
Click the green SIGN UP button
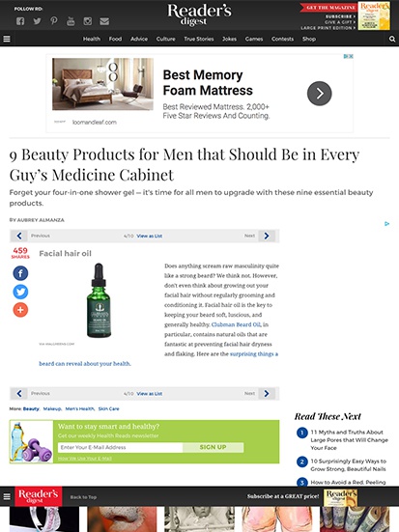point(213,447)
